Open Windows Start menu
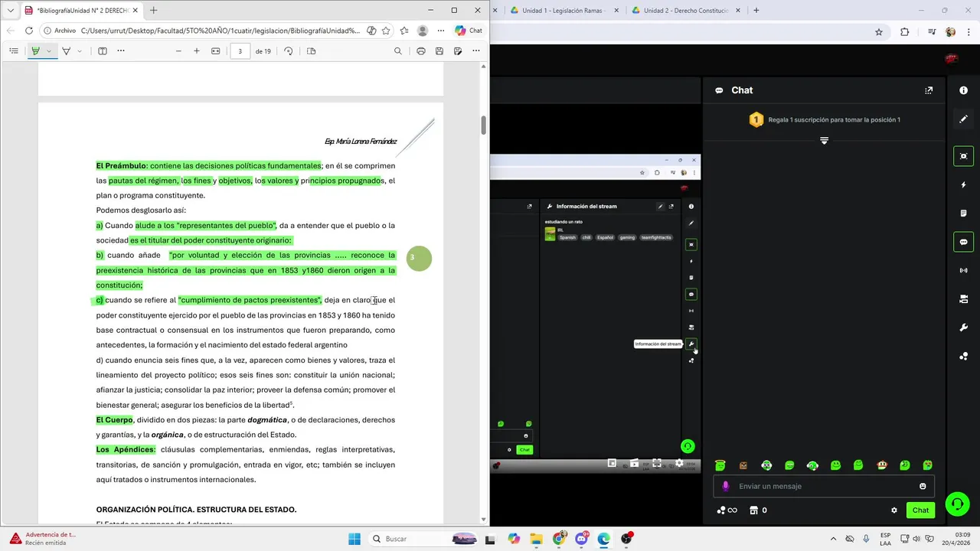The width and height of the screenshot is (980, 551). point(354,539)
